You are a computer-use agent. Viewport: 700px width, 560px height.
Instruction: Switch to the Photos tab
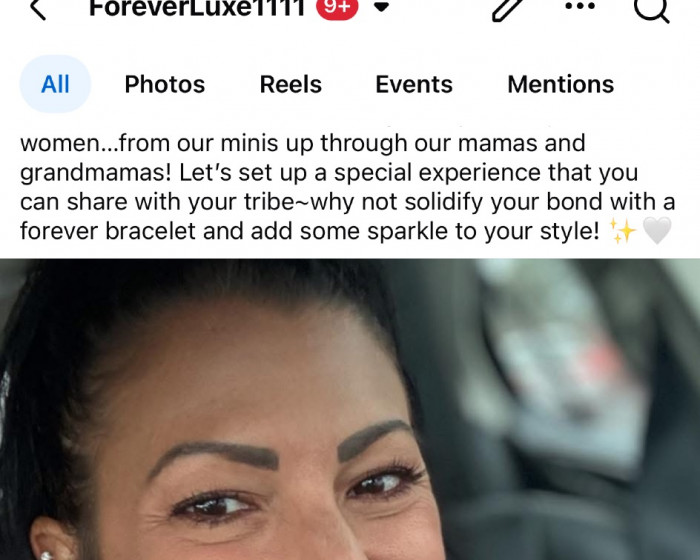[x=165, y=84]
